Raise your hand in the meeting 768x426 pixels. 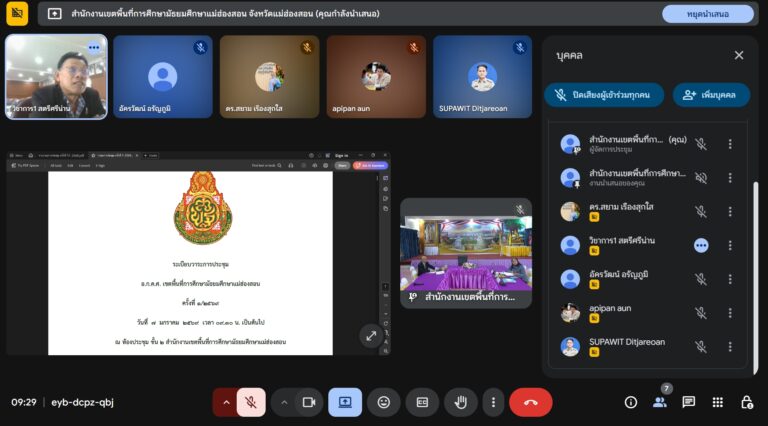[x=461, y=402]
